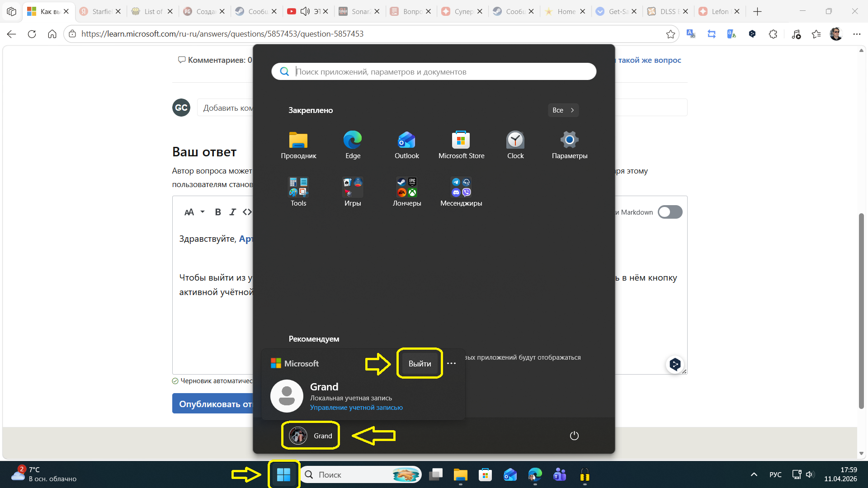Show hidden system tray icons chevron
The image size is (868, 488).
click(x=754, y=474)
